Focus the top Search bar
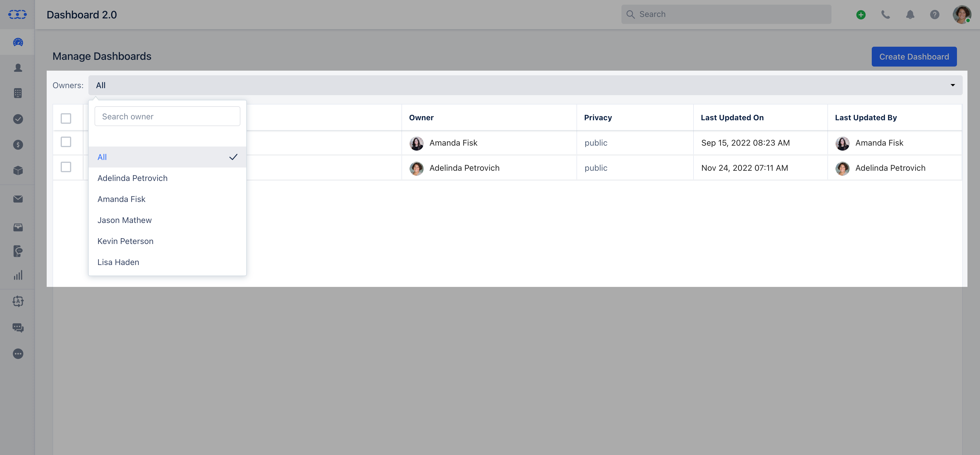This screenshot has height=455, width=980. coord(726,15)
